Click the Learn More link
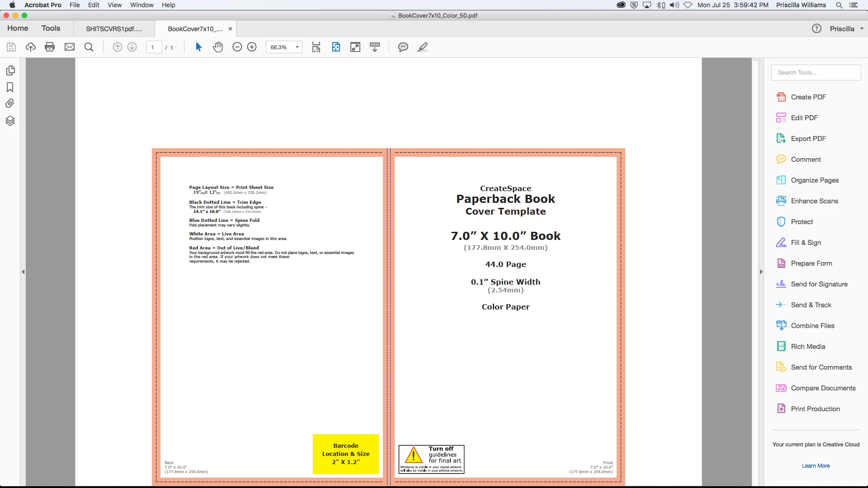This screenshot has height=488, width=868. [816, 465]
